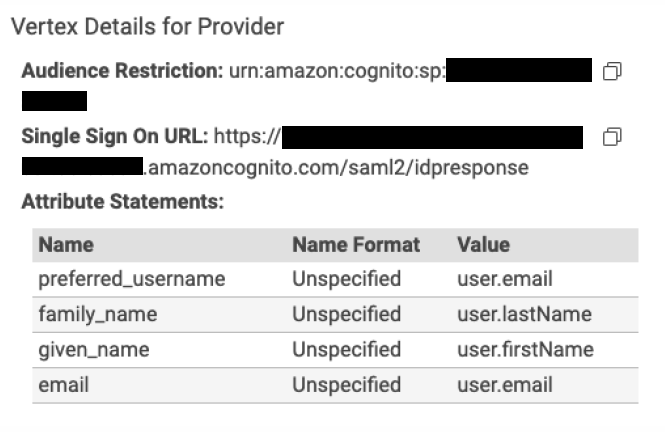665x432 pixels.
Task: Click the user.firstName value cell
Action: tap(525, 350)
